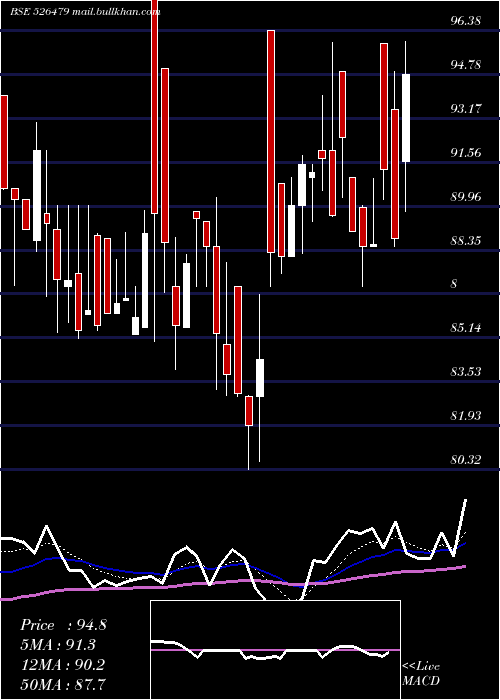Viewport: 500px width, 700px height.
Task: Click the 94.78 price axis label
Action: tap(466, 65)
